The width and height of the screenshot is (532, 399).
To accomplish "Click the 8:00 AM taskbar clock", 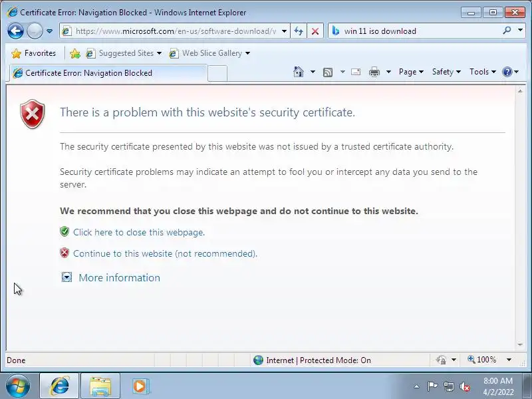I will tap(498, 386).
